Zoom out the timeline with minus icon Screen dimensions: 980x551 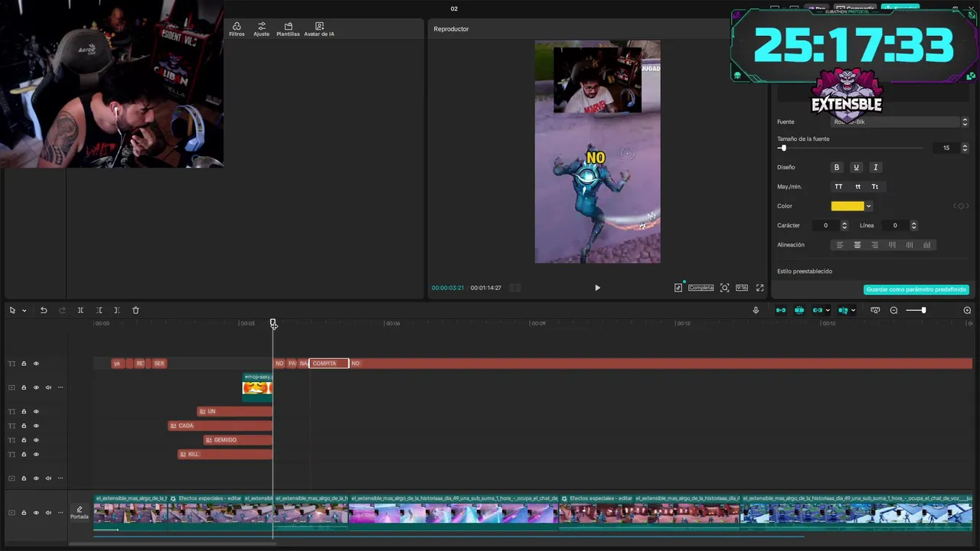pyautogui.click(x=893, y=310)
